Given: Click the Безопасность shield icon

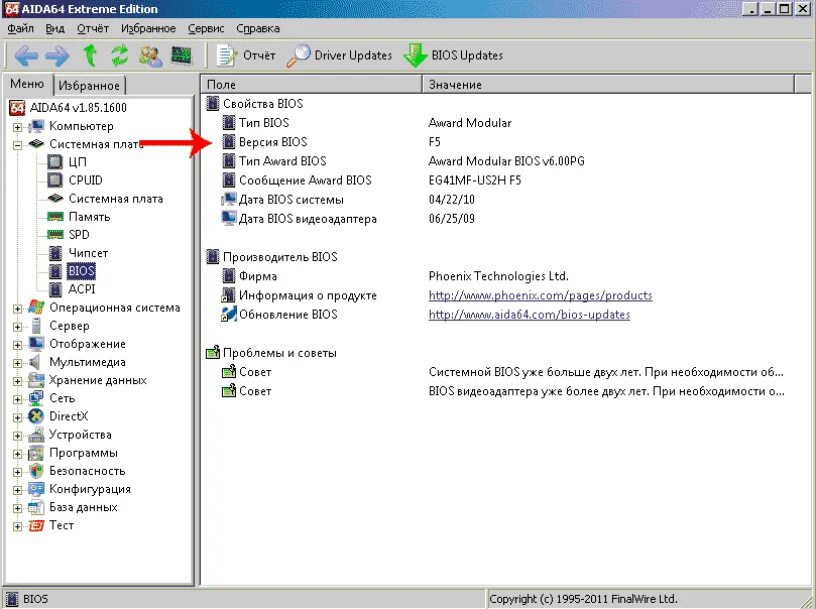Looking at the screenshot, I should tap(36, 471).
